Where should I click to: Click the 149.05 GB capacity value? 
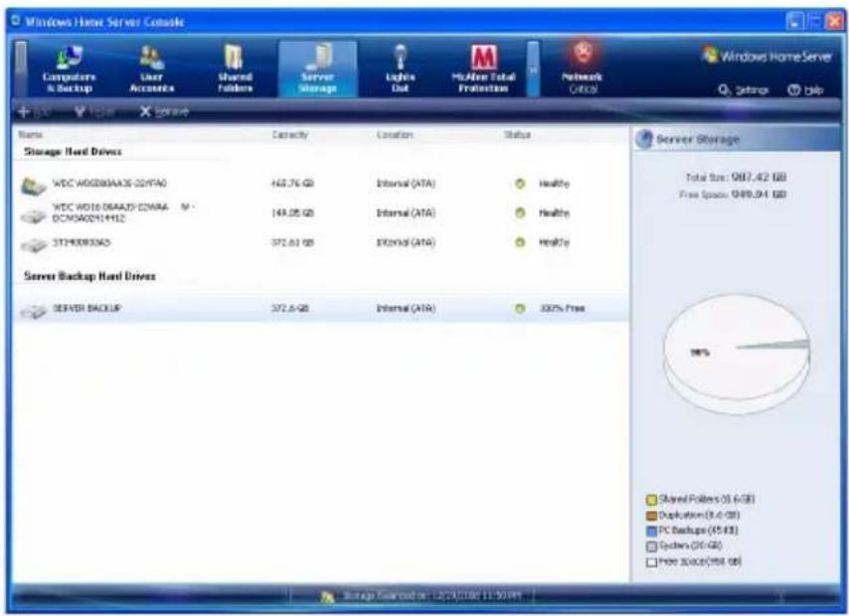tap(292, 213)
